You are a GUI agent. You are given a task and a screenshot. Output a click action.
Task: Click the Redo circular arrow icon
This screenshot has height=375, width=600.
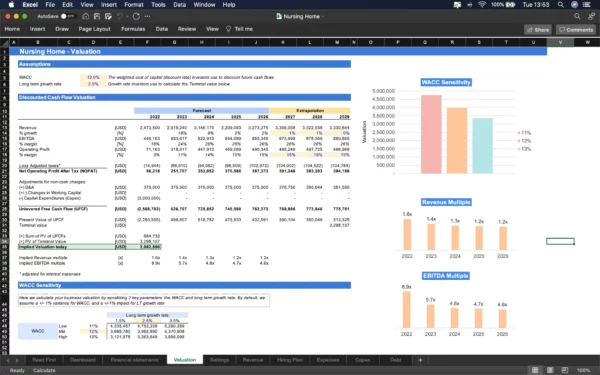136,16
